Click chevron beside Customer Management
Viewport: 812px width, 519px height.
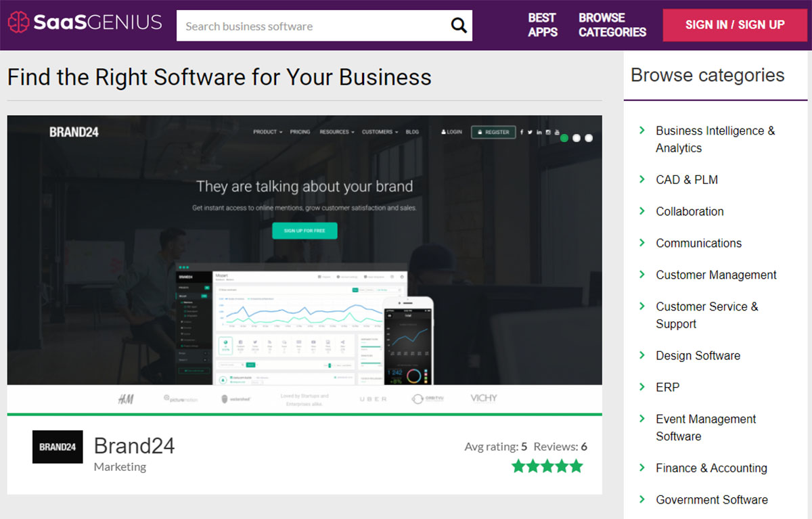coord(642,274)
